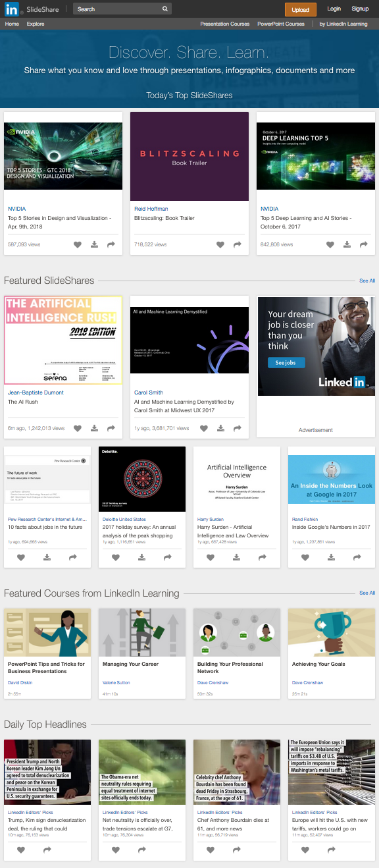Click See All for Featured Courses
379x868 pixels.
(367, 593)
